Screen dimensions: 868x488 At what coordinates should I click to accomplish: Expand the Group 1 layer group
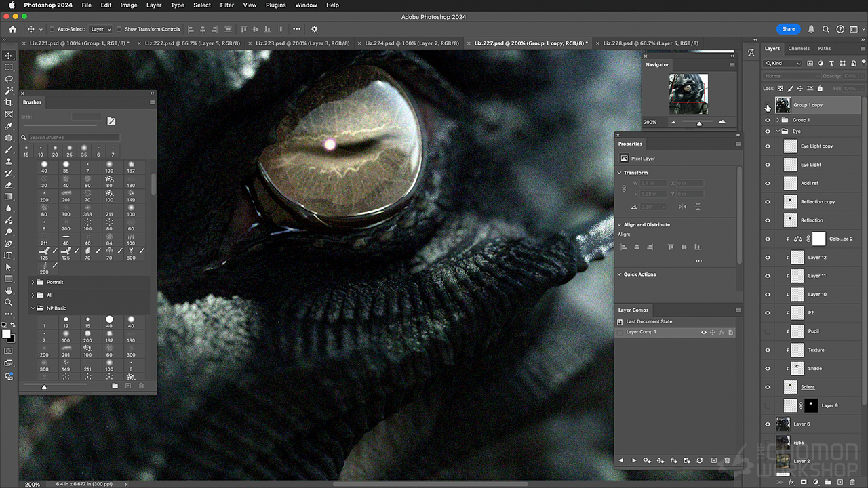[777, 120]
